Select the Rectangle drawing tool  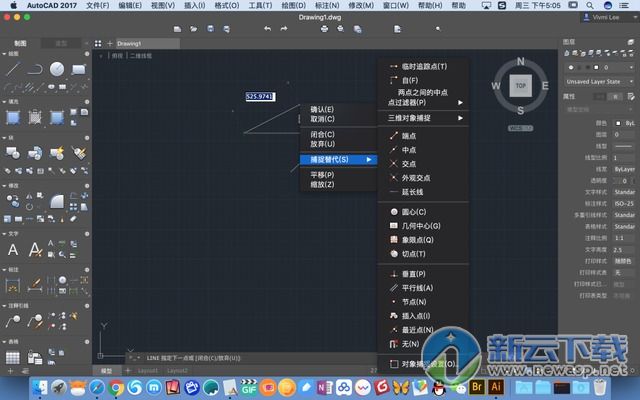(78, 69)
